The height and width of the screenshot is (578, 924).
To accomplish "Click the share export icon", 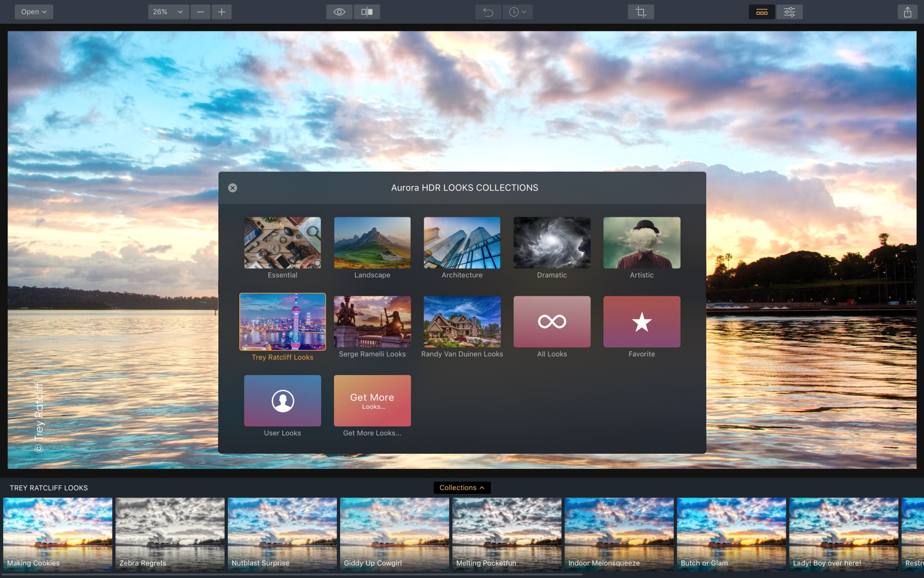I will [907, 12].
